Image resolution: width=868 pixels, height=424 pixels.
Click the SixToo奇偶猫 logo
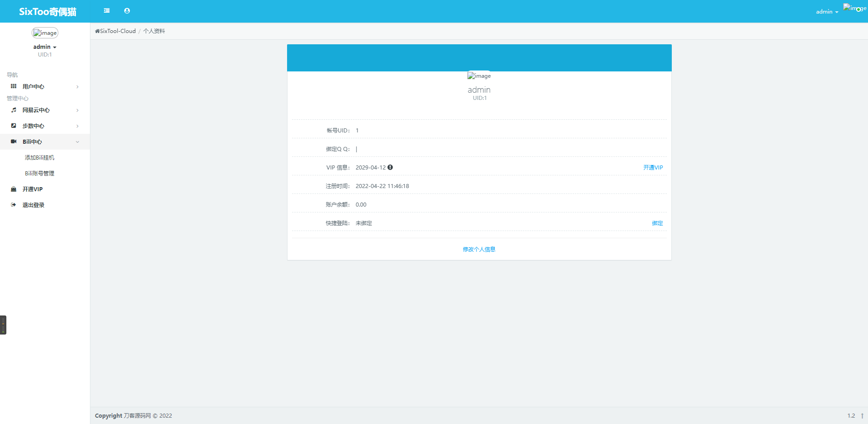(x=47, y=12)
